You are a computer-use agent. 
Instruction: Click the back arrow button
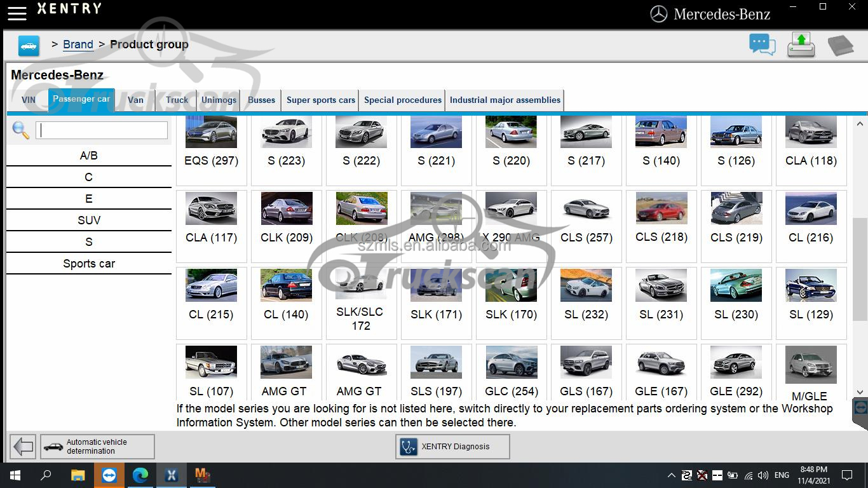24,447
